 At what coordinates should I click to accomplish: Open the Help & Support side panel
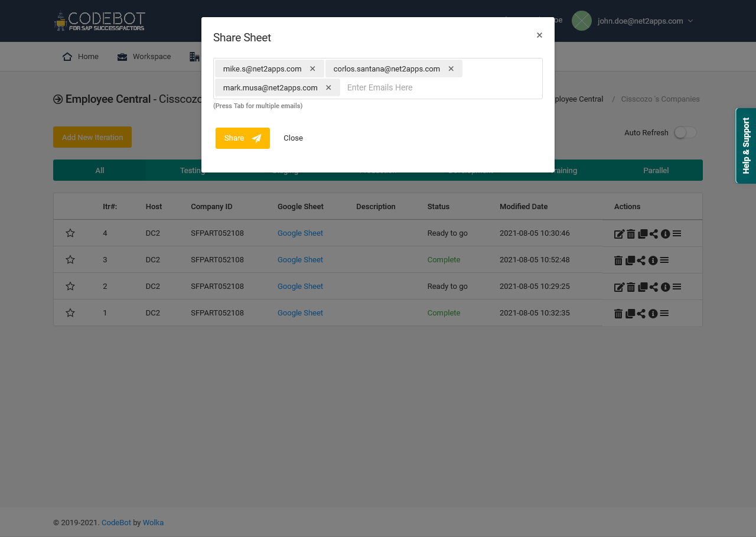coord(745,145)
